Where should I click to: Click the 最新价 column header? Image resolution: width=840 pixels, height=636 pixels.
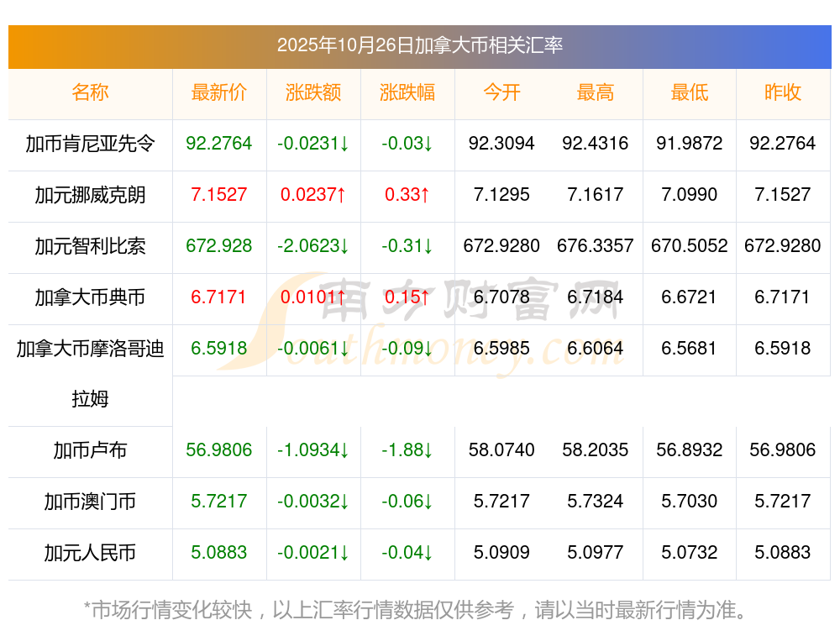click(219, 92)
